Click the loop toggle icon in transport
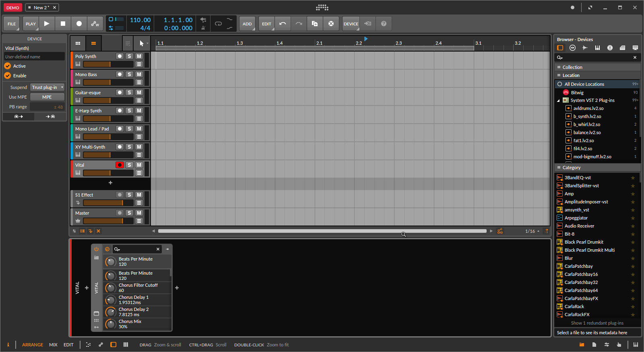Viewport: 644px width, 352px height. coord(218,24)
